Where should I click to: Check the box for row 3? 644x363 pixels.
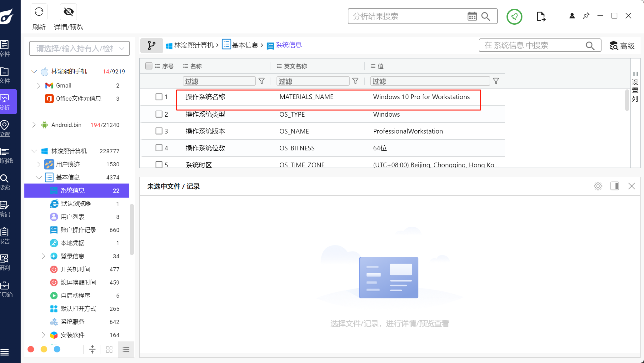pos(159,131)
